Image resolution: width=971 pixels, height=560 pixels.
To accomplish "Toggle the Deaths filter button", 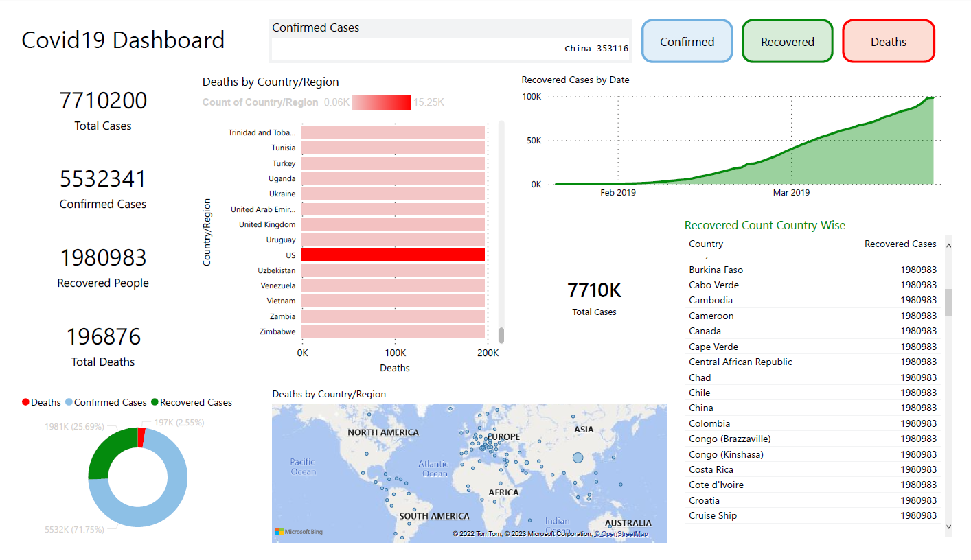I will pyautogui.click(x=888, y=41).
